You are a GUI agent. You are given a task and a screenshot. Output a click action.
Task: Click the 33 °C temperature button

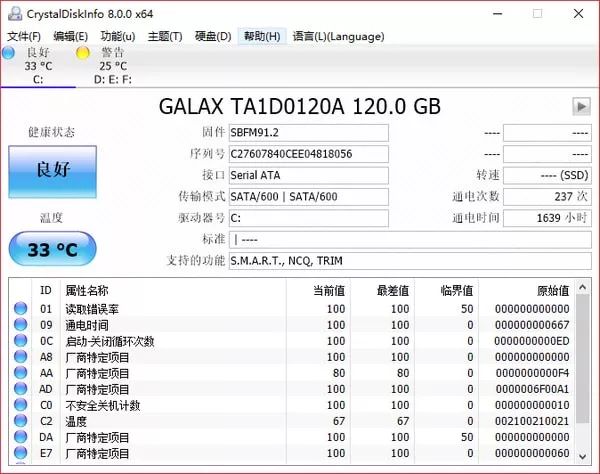[x=52, y=249]
